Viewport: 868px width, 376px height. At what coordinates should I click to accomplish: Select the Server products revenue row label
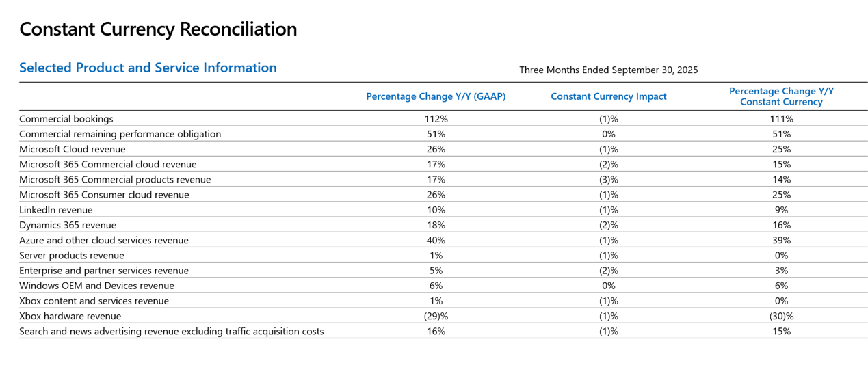click(x=72, y=256)
